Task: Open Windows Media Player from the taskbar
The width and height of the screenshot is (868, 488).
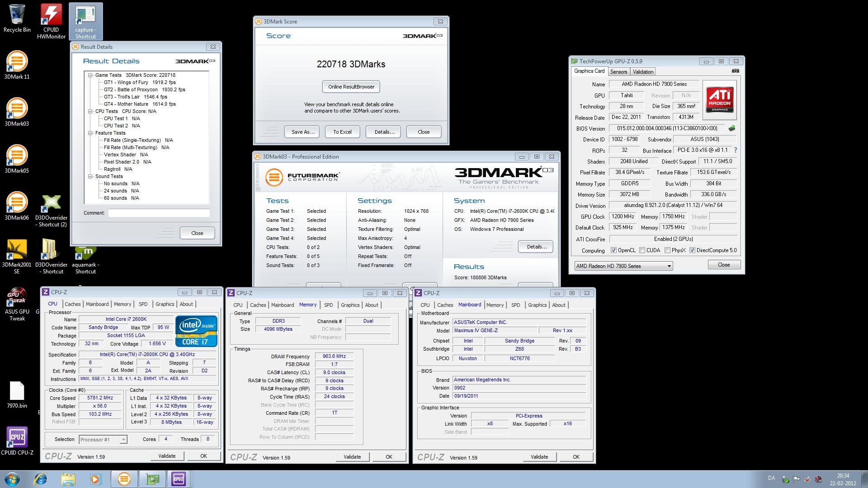Action: pyautogui.click(x=95, y=479)
